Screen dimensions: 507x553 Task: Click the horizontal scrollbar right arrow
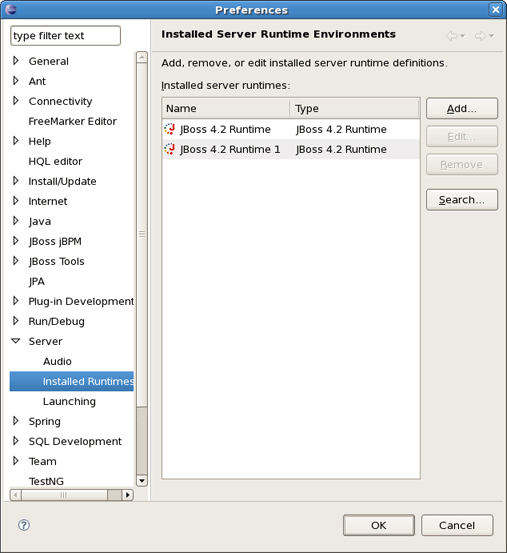tap(128, 495)
